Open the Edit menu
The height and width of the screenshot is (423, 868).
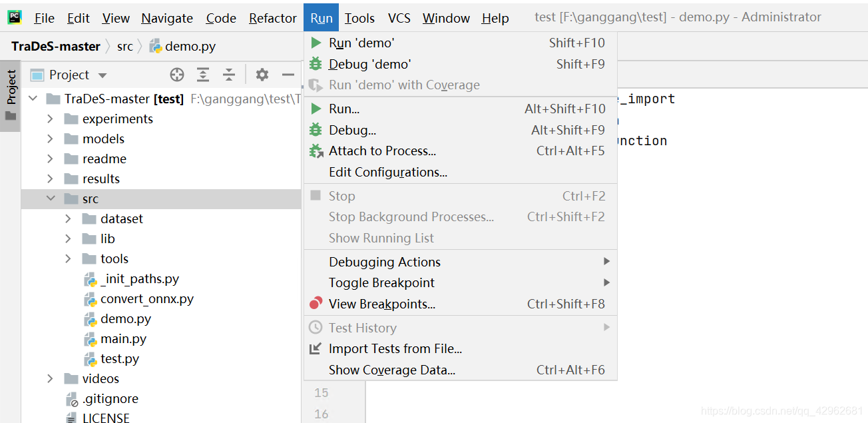click(79, 18)
